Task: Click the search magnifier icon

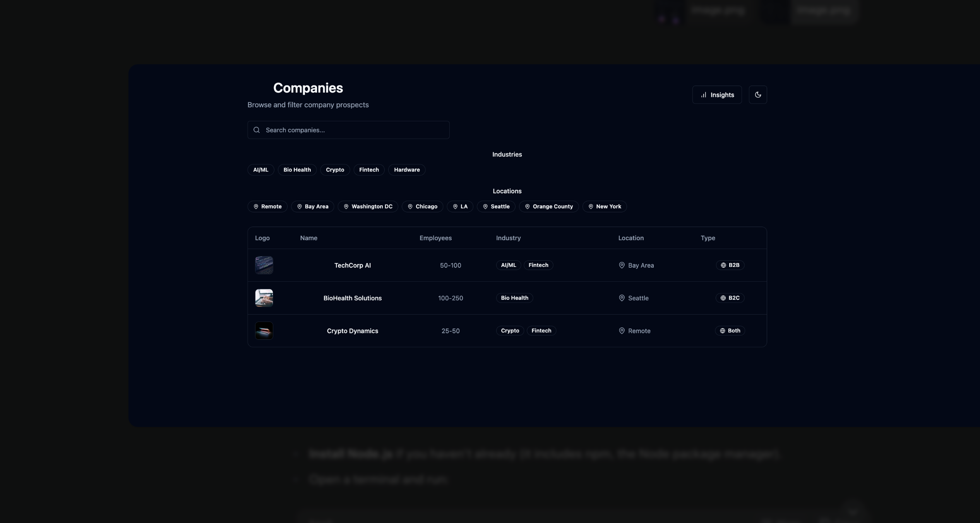Action: pyautogui.click(x=257, y=130)
